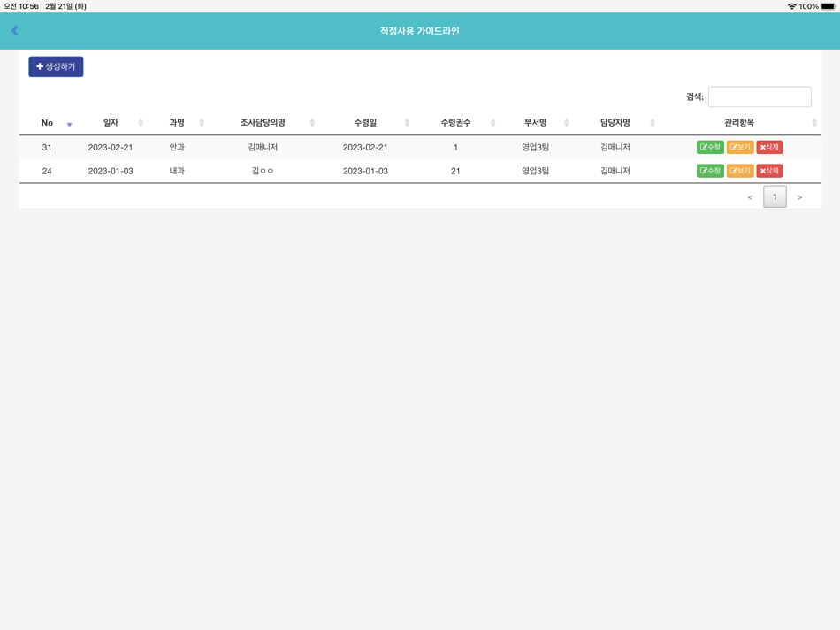The image size is (840, 630).
Task: Edit row 24 with 수정 button
Action: tap(710, 171)
